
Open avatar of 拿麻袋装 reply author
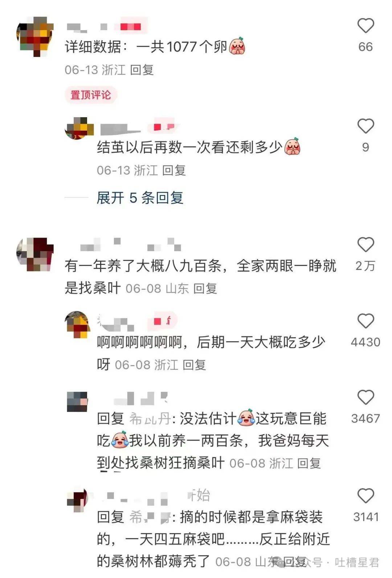point(78,500)
